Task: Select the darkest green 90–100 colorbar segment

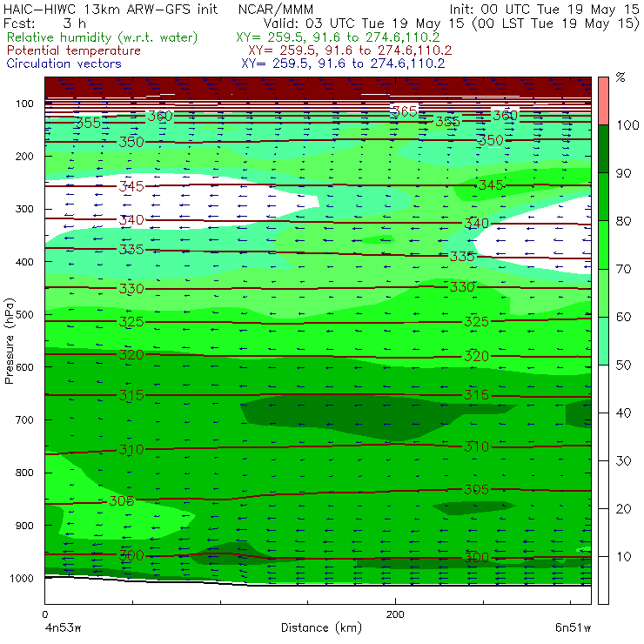Action: [603, 149]
